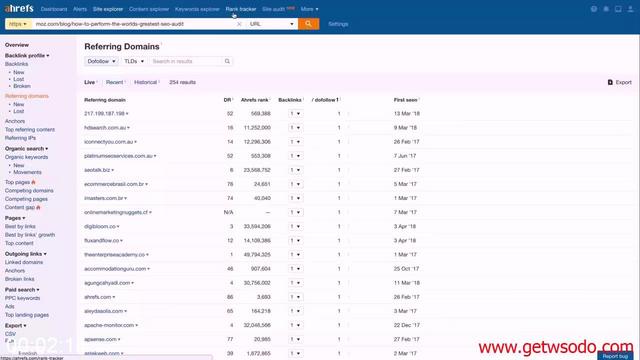Open Alerts in top navigation
This screenshot has width=640, height=360.
coord(80,9)
